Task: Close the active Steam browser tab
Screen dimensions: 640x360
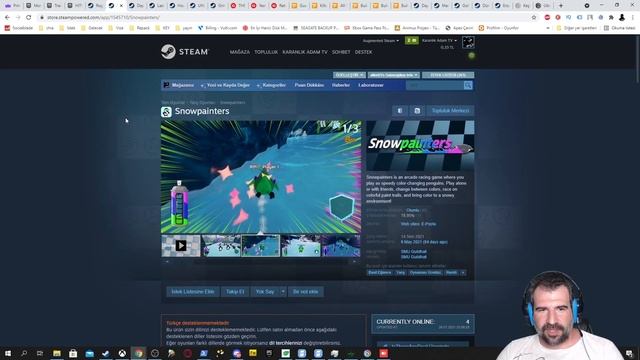Action: [121, 6]
